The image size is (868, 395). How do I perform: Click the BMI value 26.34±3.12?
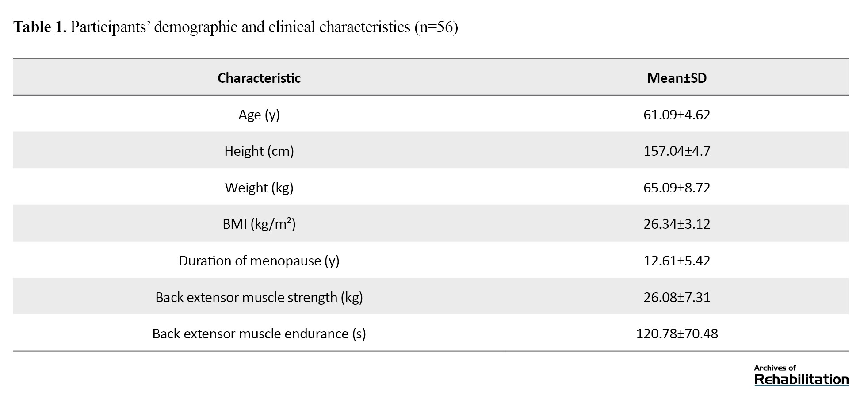click(677, 224)
